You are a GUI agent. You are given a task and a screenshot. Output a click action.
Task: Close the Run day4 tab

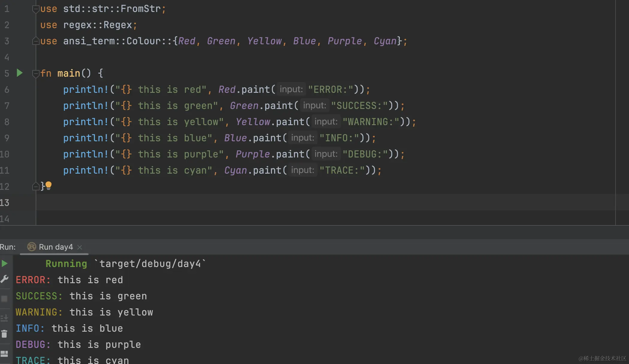[80, 247]
